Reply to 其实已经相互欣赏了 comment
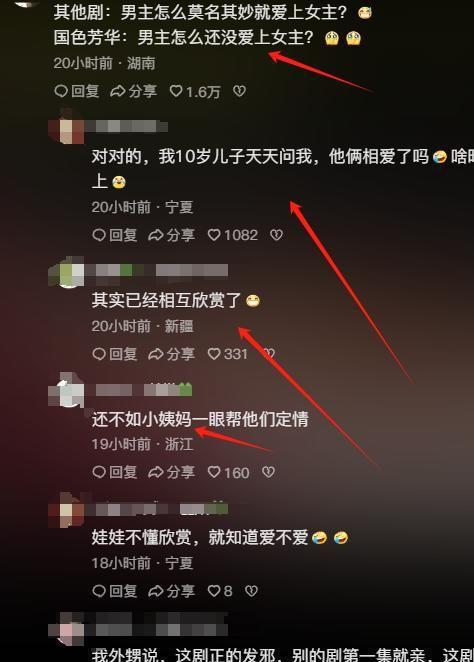This screenshot has width=474, height=662. [x=115, y=354]
